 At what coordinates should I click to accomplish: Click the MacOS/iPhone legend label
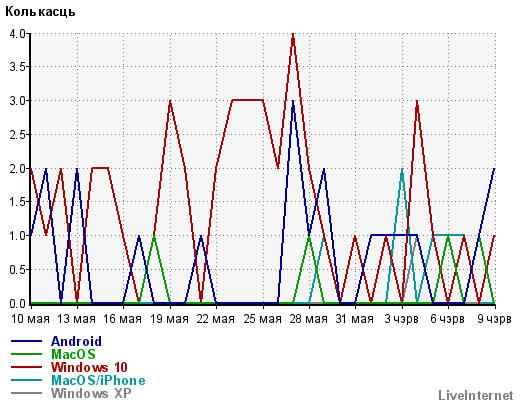(98, 380)
